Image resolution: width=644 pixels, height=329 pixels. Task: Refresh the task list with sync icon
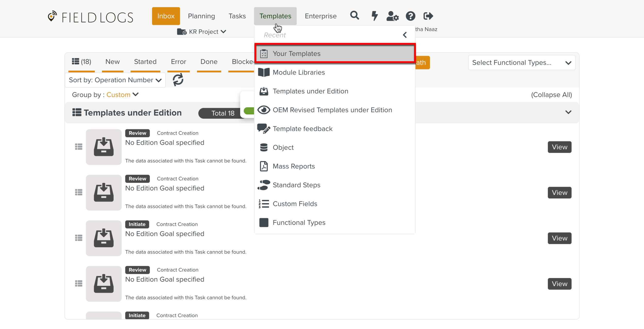click(178, 80)
